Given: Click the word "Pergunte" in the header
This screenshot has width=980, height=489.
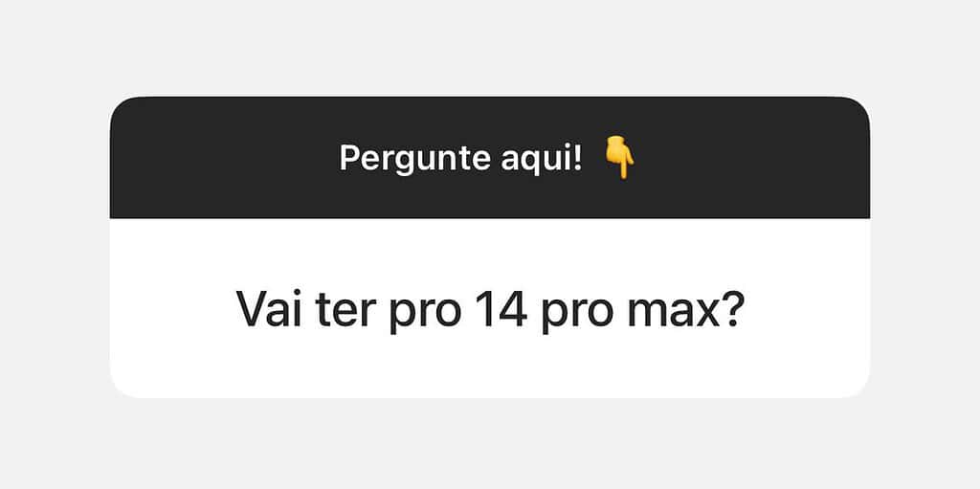Looking at the screenshot, I should coord(414,160).
